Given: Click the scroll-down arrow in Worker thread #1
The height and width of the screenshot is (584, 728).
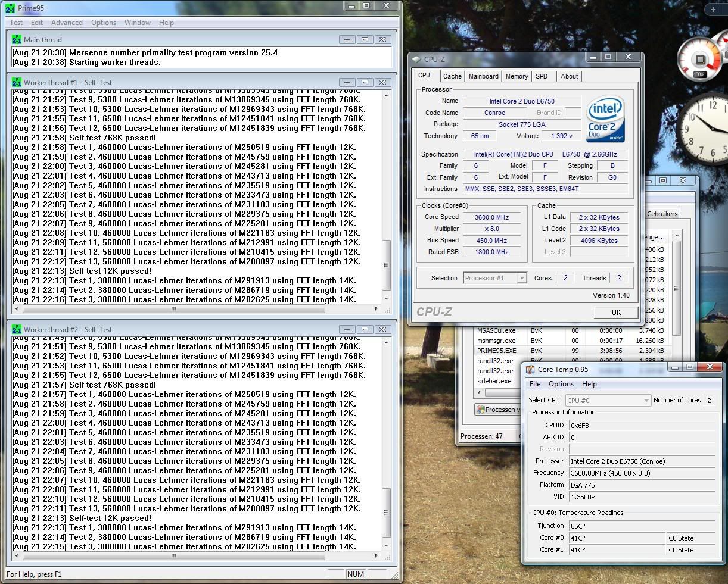Looking at the screenshot, I should point(387,299).
